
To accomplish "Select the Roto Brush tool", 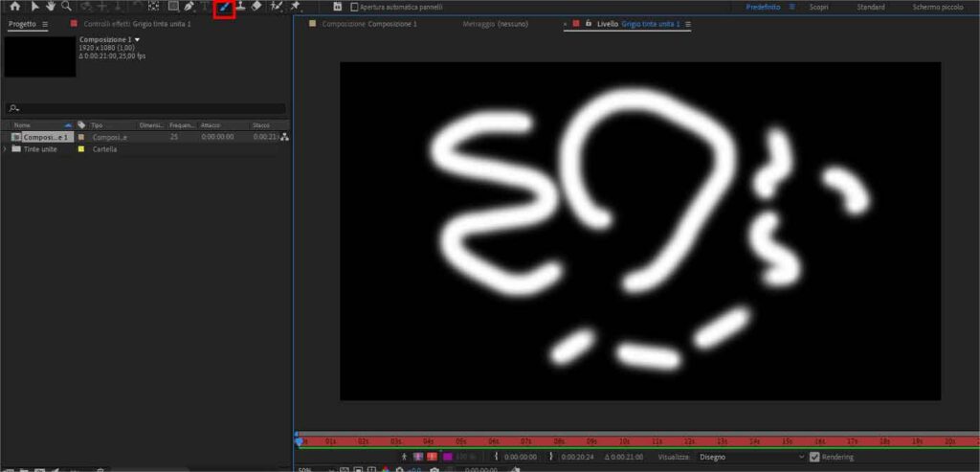I will point(276,7).
